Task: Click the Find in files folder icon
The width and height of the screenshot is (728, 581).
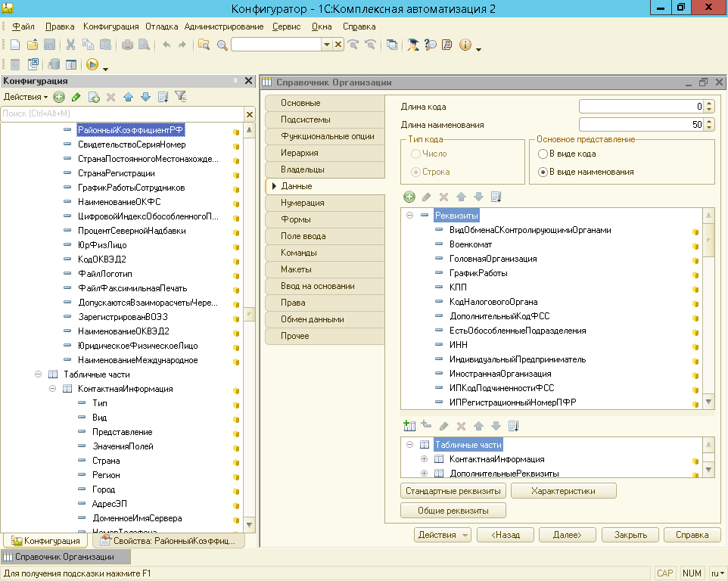Action: coord(204,45)
